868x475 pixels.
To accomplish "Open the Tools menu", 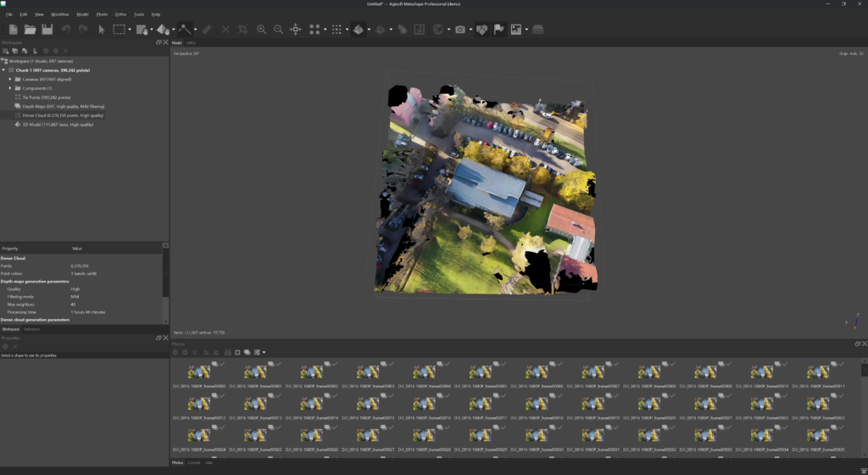I will pos(139,14).
